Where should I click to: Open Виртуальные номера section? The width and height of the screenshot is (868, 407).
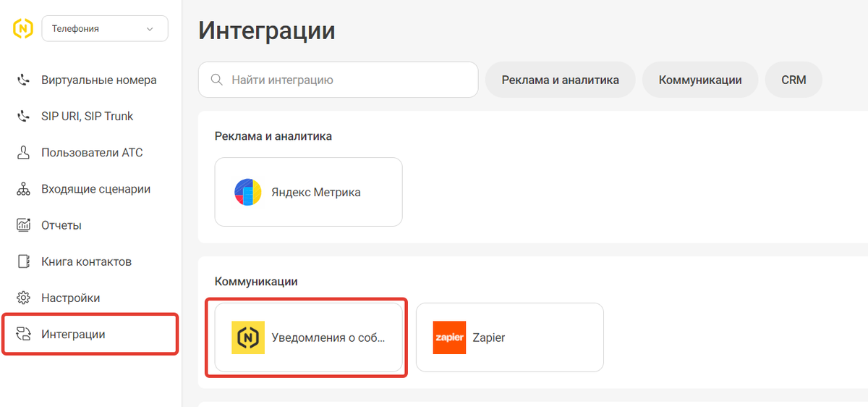point(98,80)
